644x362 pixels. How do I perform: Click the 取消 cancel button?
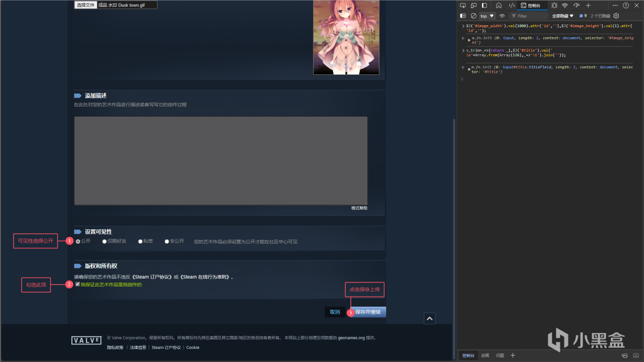(335, 312)
